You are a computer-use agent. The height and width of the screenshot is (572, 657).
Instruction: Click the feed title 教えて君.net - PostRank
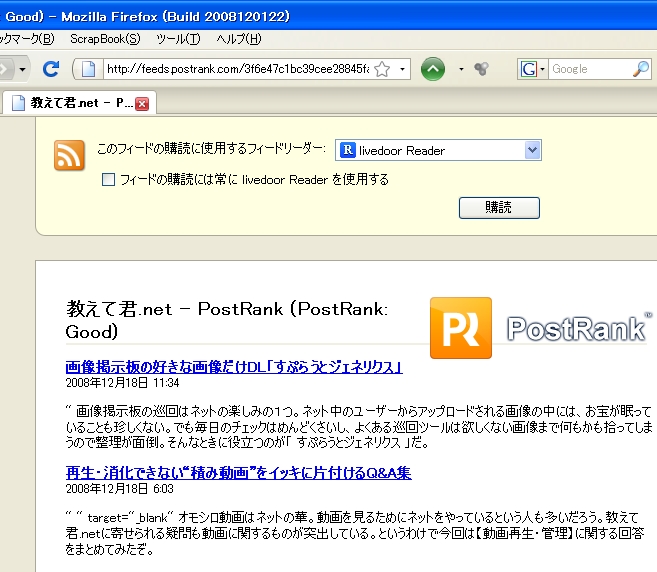(x=227, y=320)
